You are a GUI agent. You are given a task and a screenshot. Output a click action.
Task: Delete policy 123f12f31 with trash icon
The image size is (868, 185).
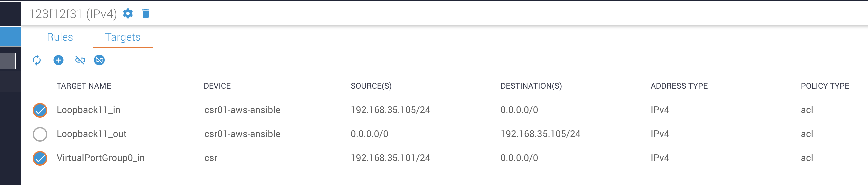point(146,13)
